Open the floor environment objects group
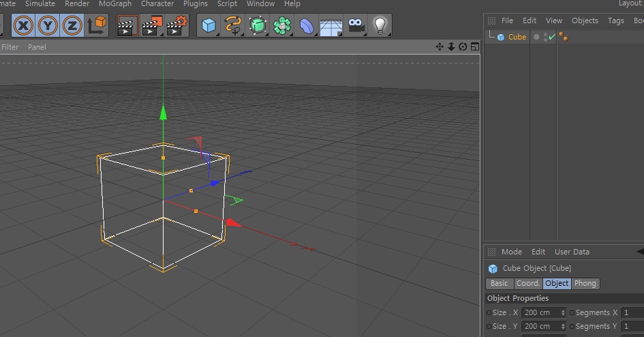 (x=331, y=27)
